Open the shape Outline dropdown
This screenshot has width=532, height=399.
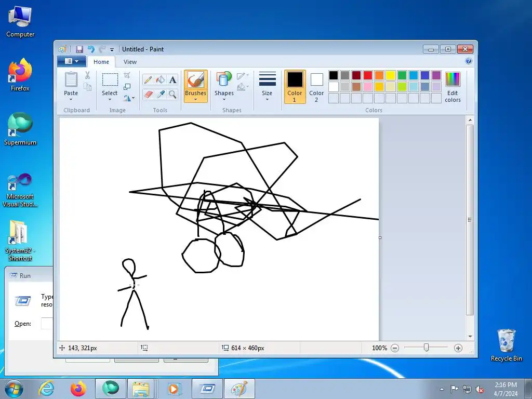pos(243,75)
